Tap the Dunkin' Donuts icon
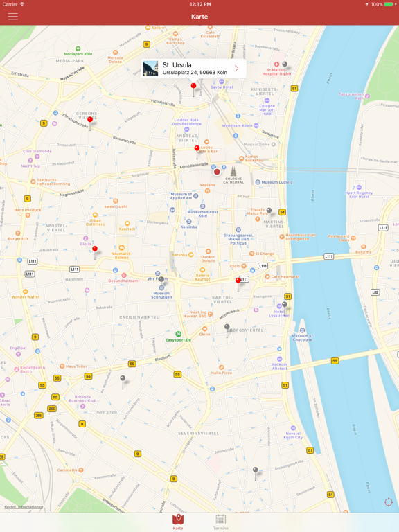Screen dimensions: 399x532 pos(208,251)
